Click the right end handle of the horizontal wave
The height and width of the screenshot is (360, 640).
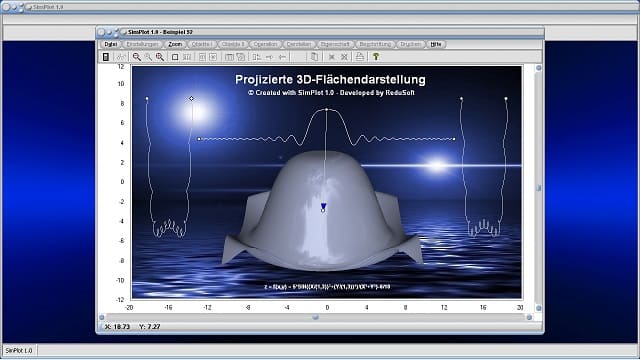pos(454,139)
